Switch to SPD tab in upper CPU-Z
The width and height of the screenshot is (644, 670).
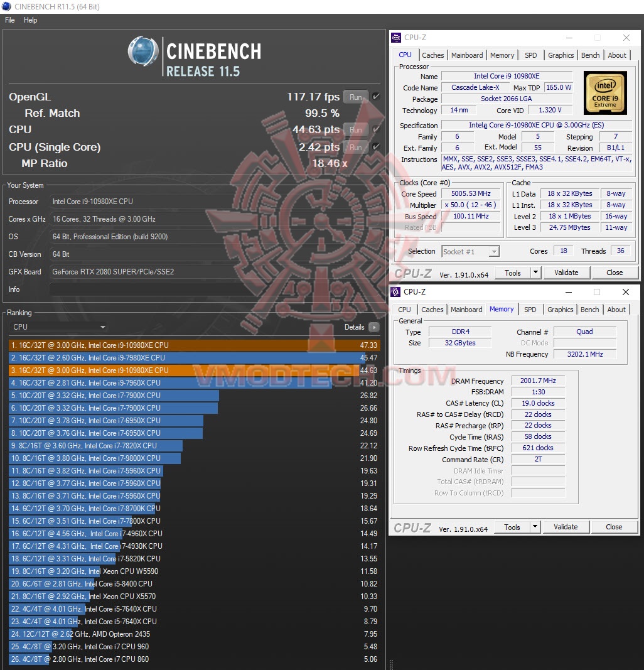click(x=531, y=55)
